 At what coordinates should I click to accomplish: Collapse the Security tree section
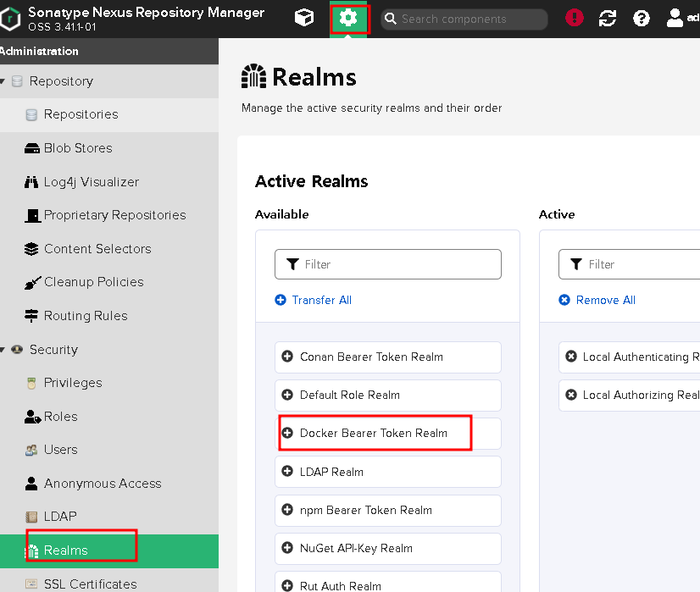(x=3, y=349)
